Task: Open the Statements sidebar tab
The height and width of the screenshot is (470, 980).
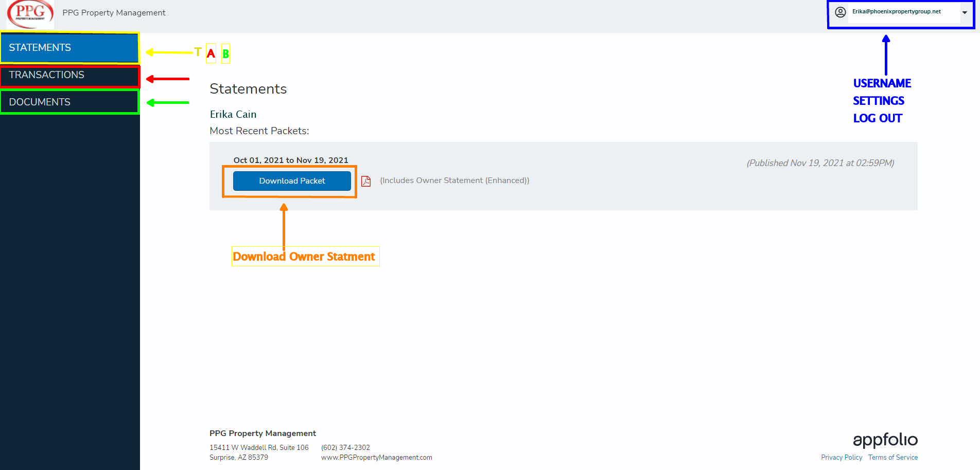Action: 69,47
